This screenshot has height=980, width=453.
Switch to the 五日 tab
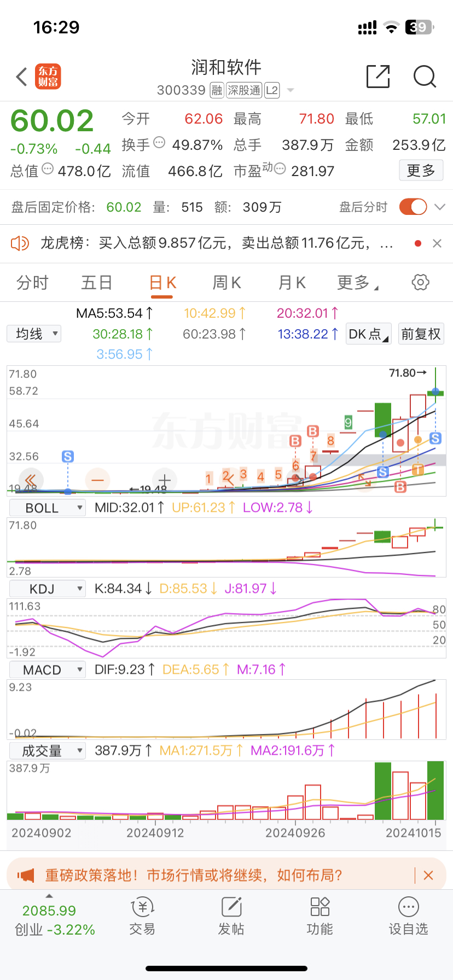click(97, 283)
